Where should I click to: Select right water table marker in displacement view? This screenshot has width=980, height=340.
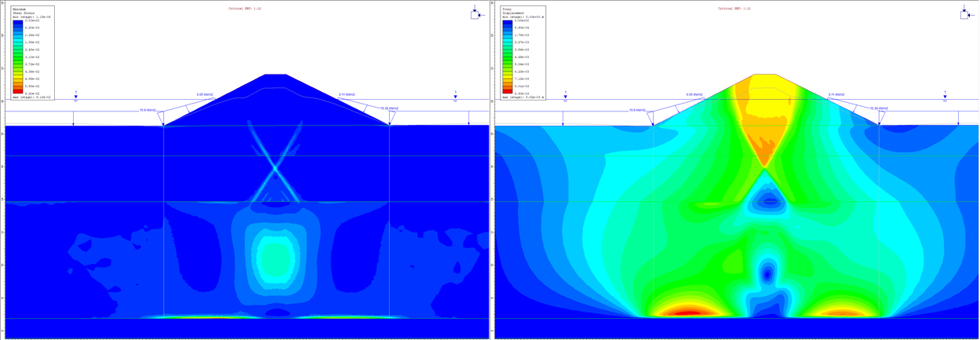pyautogui.click(x=945, y=97)
